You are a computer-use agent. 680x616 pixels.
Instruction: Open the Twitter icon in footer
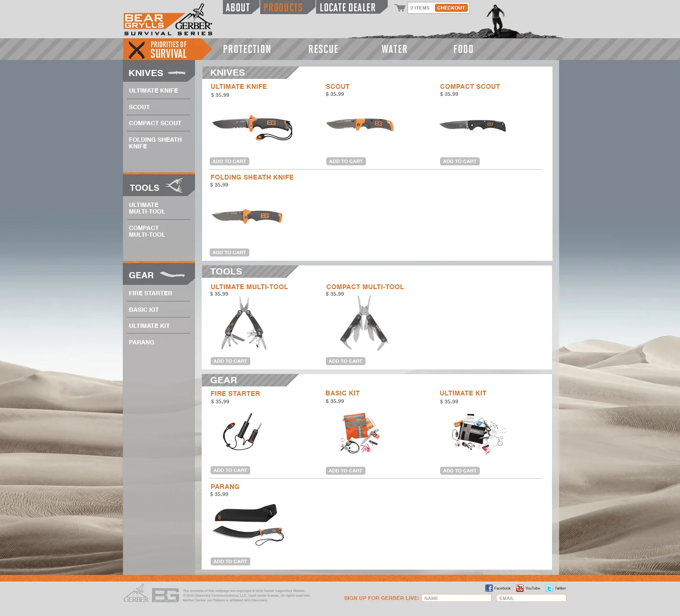tap(549, 588)
